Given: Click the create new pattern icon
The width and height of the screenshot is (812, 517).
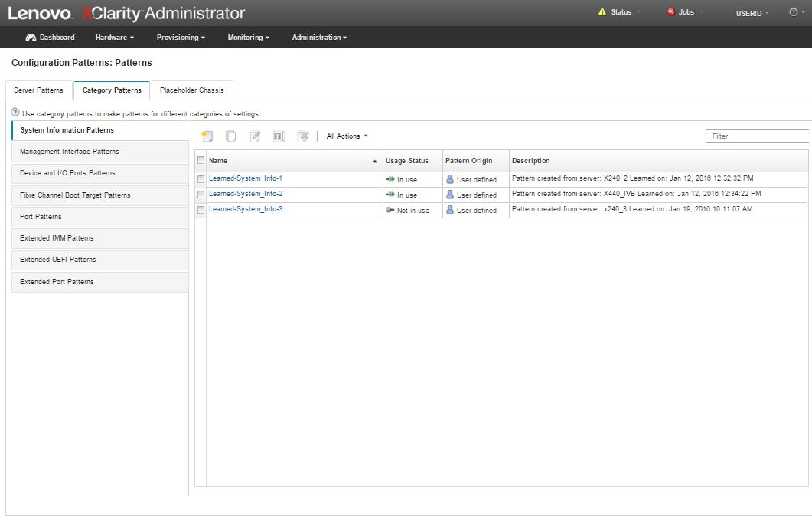Looking at the screenshot, I should (x=207, y=136).
